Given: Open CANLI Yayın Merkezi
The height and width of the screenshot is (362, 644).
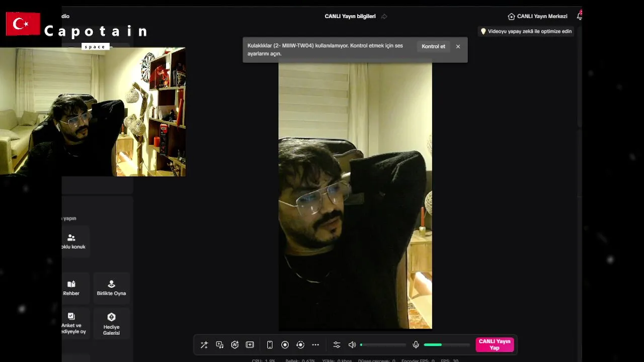Looking at the screenshot, I should point(538,16).
